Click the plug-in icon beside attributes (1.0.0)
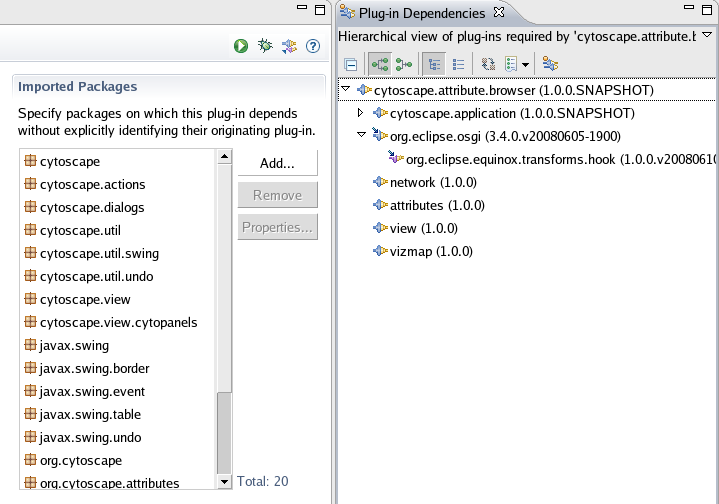The height and width of the screenshot is (504, 719). tap(380, 205)
